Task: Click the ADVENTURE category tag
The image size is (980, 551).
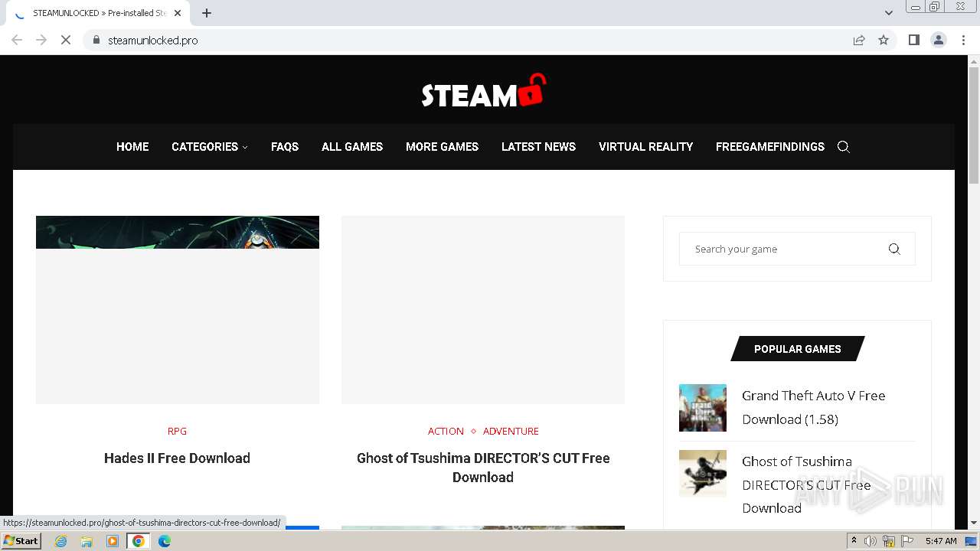Action: [x=511, y=431]
